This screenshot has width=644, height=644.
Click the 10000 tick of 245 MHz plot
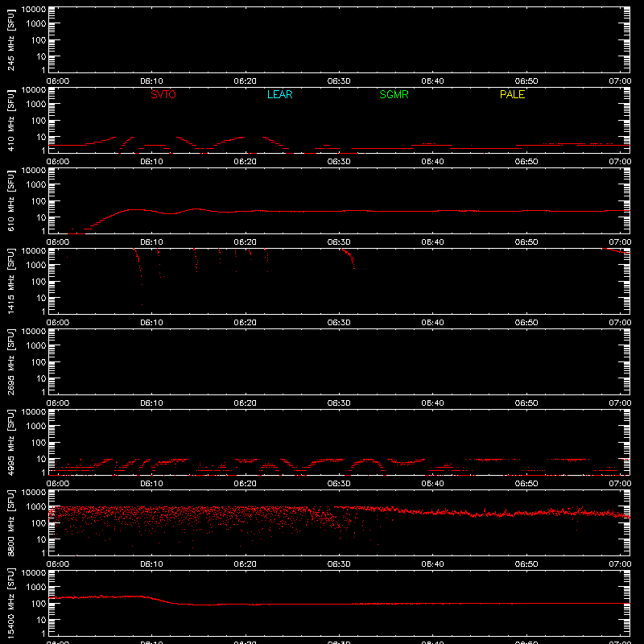[x=34, y=10]
